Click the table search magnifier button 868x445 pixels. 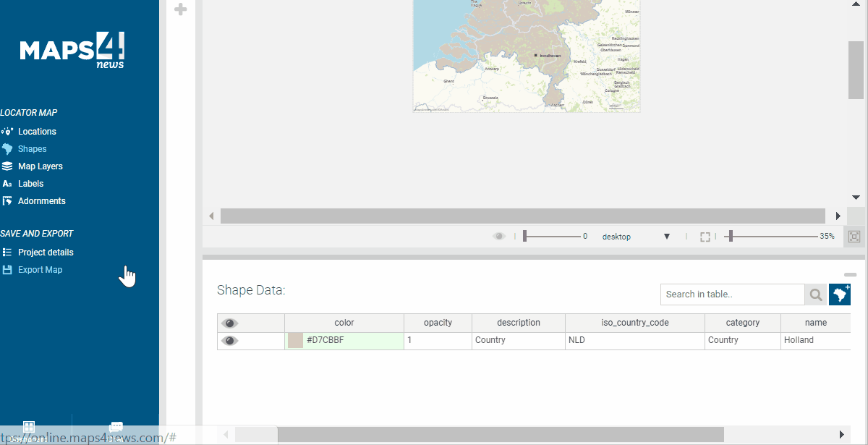pyautogui.click(x=816, y=294)
